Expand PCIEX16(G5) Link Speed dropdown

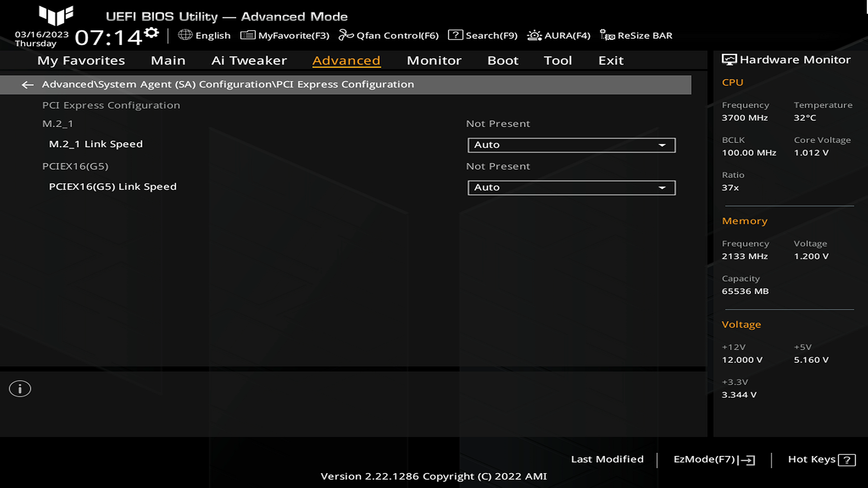(x=571, y=188)
